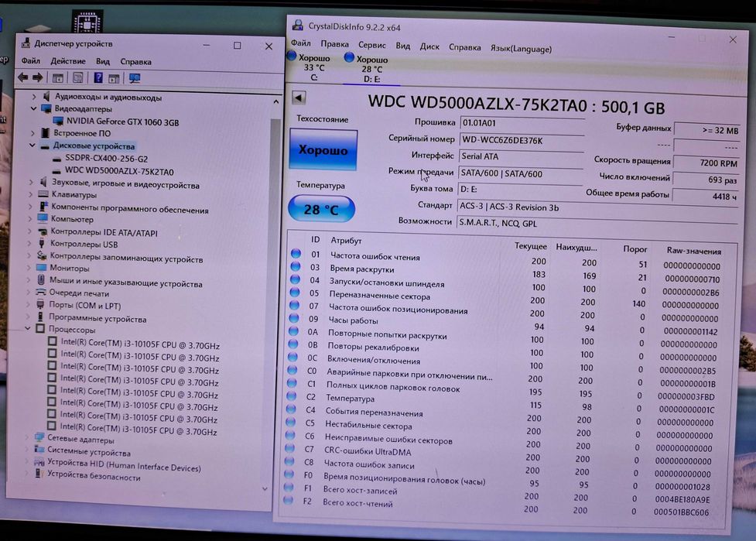Click the status circle for attribute C7 CRC-ошибки
This screenshot has width=756, height=541.
(289, 448)
